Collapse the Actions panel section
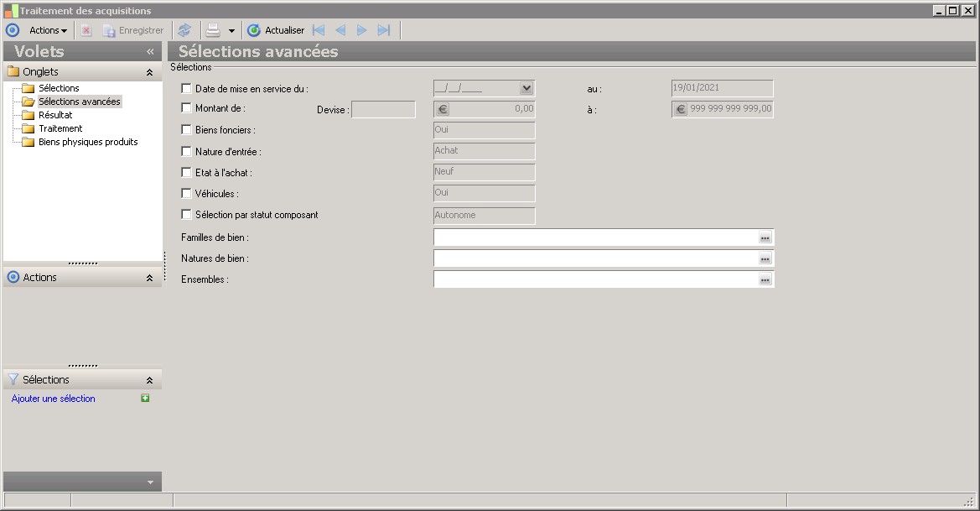 point(149,278)
